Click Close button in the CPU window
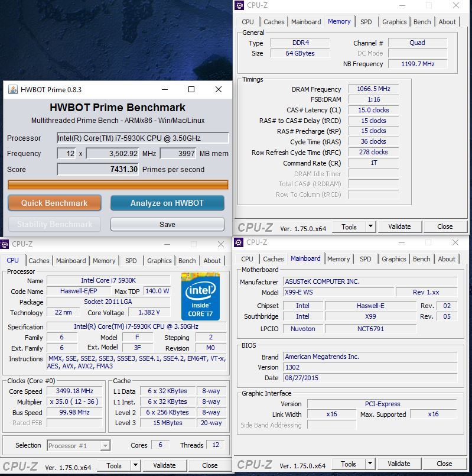 210,465
